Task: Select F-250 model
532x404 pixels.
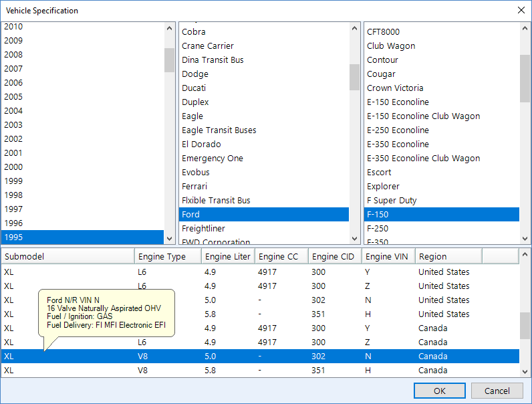Action: click(442, 229)
